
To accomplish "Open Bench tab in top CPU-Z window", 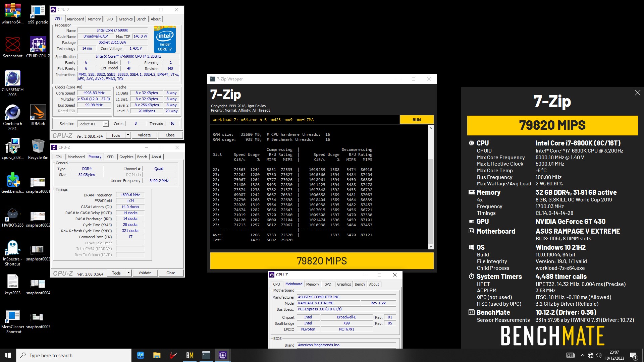I will pos(141,19).
